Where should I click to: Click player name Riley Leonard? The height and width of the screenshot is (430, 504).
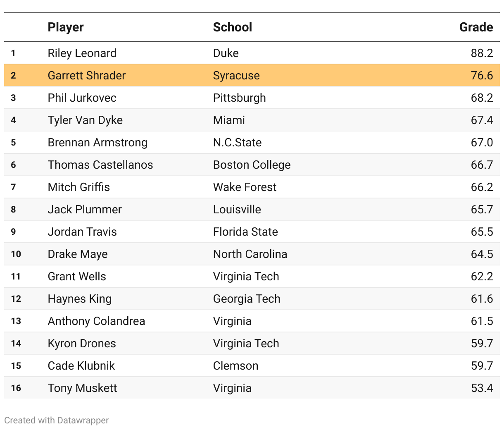coord(82,53)
